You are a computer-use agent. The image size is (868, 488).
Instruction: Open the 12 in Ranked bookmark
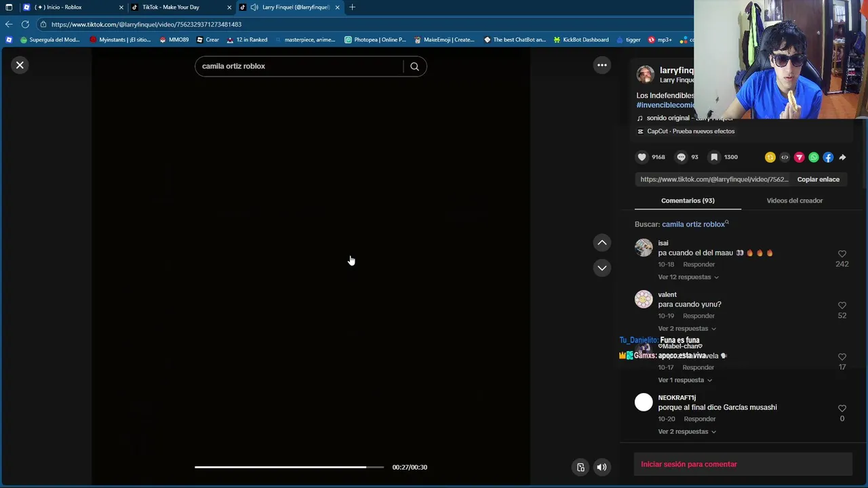tap(247, 40)
